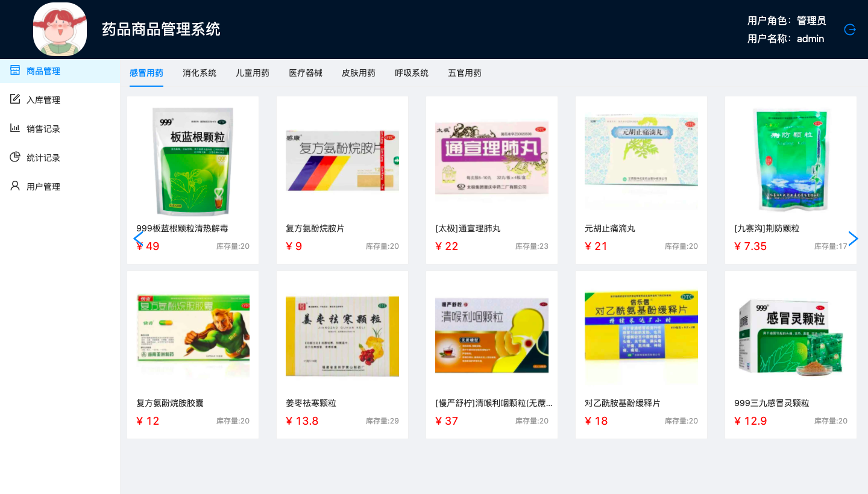
Task: Open the 清喉利咽颗粒 product image
Action: 492,336
